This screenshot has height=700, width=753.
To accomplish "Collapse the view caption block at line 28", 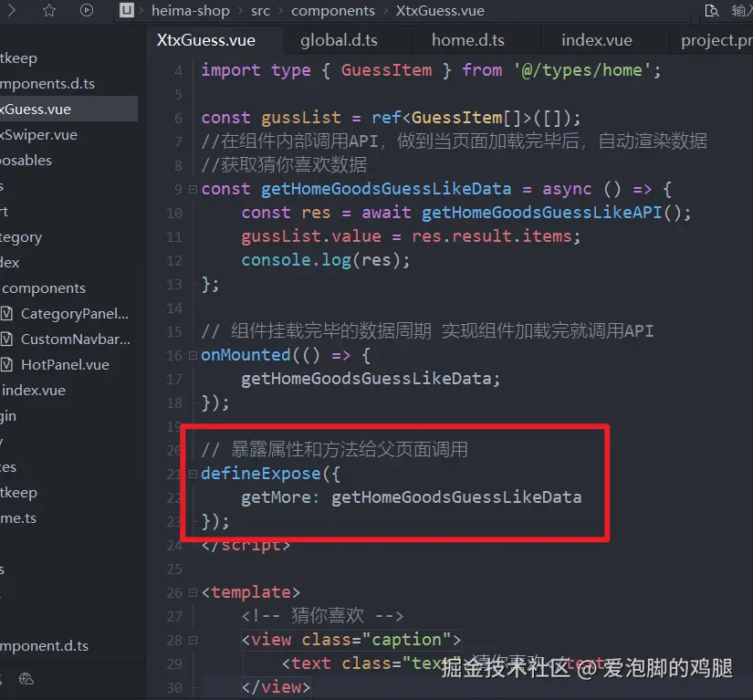I will click(193, 641).
